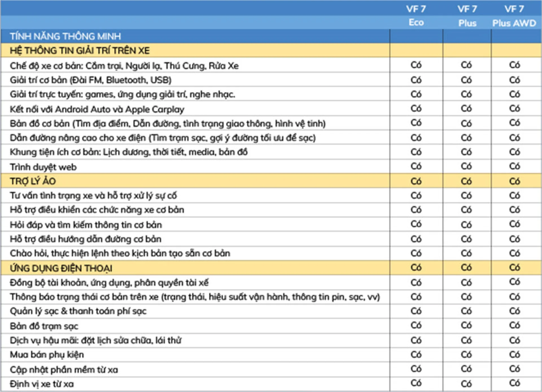Click the VF 7 Plus AWD column header

point(514,16)
